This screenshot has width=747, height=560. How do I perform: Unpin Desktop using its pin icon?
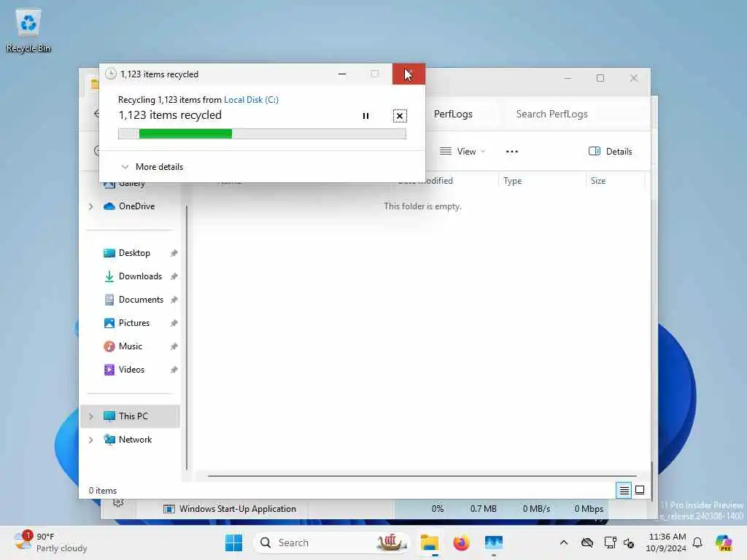tap(174, 253)
